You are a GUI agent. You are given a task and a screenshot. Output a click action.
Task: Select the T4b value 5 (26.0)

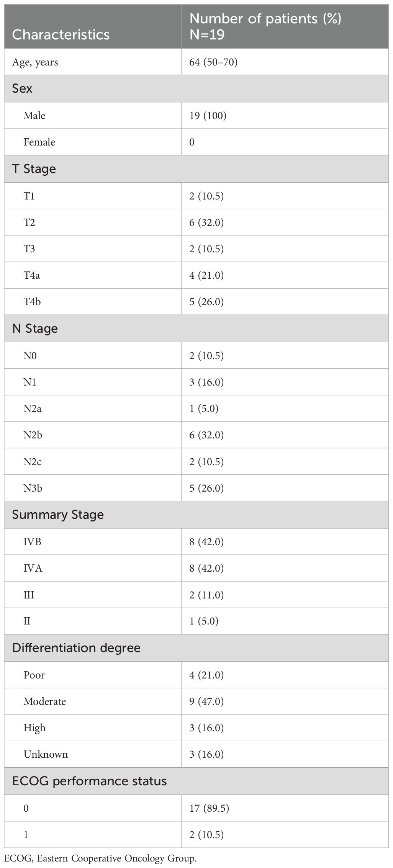pos(206,302)
